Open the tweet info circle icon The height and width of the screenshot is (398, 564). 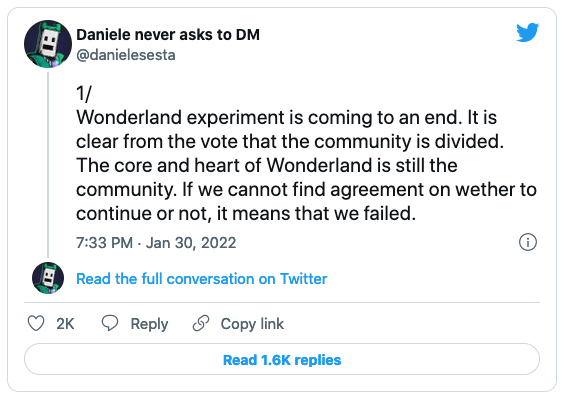528,242
